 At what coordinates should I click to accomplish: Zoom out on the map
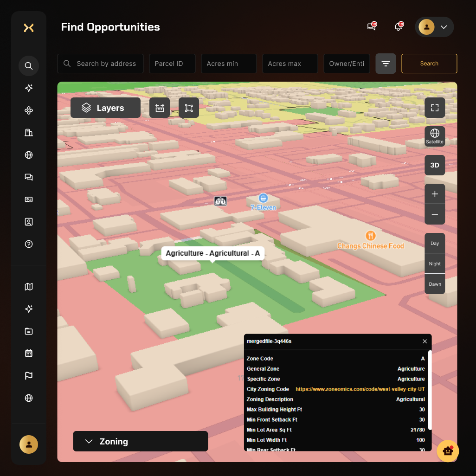click(435, 214)
